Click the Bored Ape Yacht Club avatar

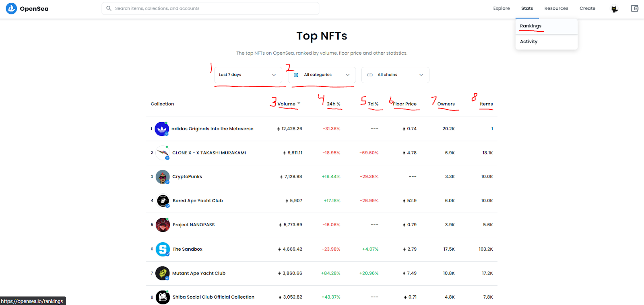(x=163, y=201)
